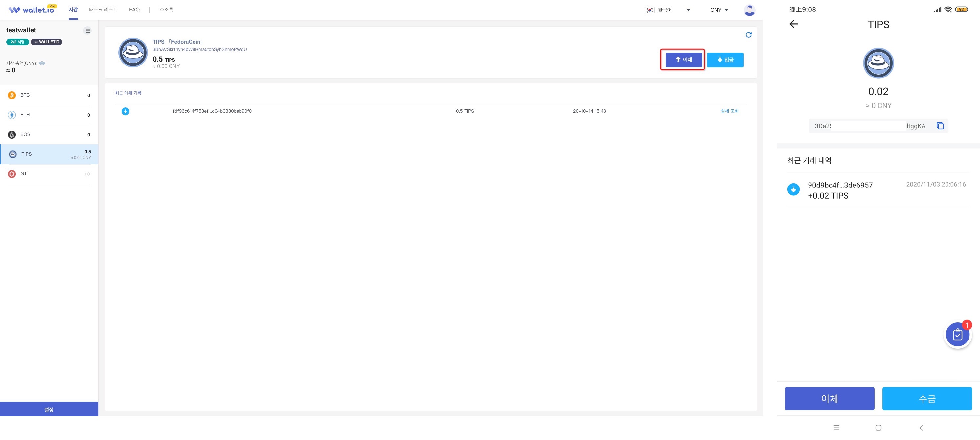Open the 주소록 address book tab
This screenshot has height=440, width=980.
(x=166, y=10)
